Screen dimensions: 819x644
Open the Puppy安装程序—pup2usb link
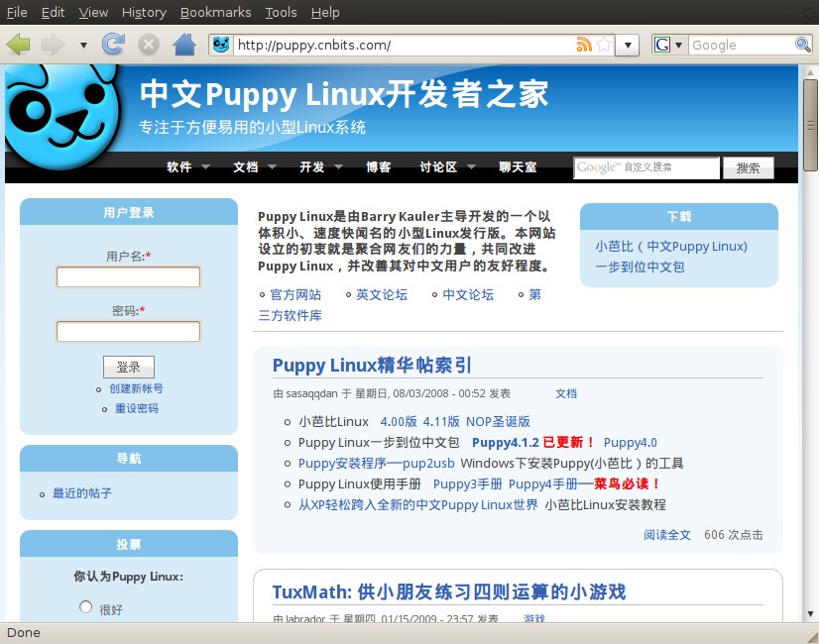(377, 464)
